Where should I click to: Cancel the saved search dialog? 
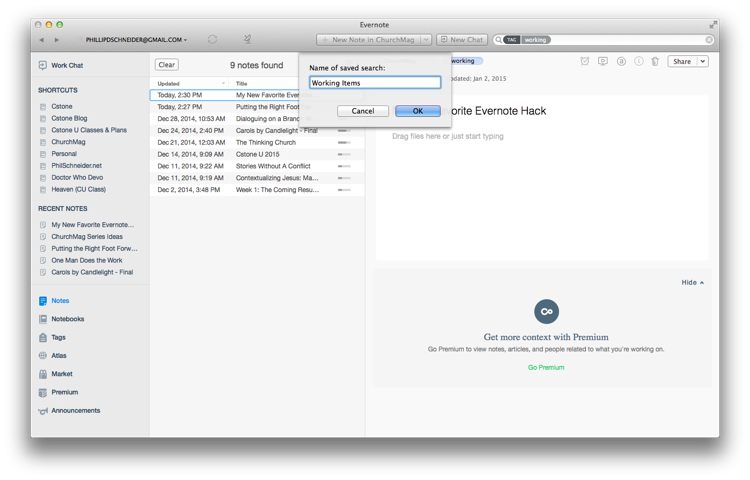(x=363, y=111)
